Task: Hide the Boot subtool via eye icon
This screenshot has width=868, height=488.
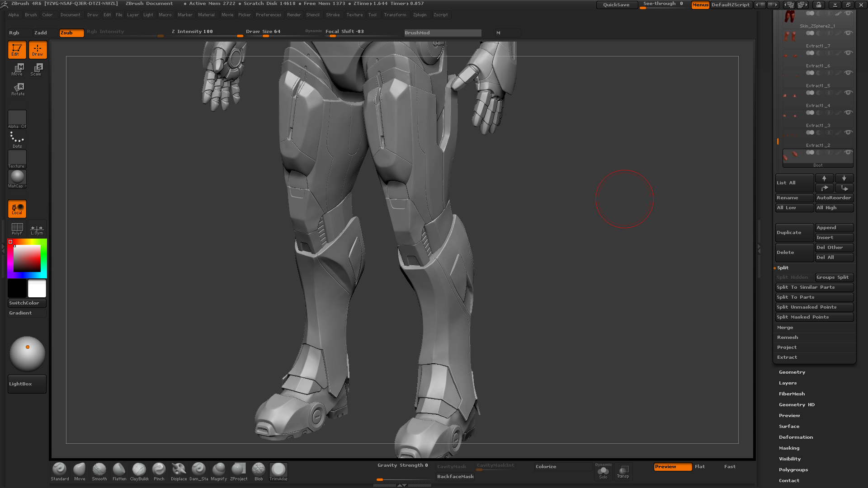Action: click(849, 152)
